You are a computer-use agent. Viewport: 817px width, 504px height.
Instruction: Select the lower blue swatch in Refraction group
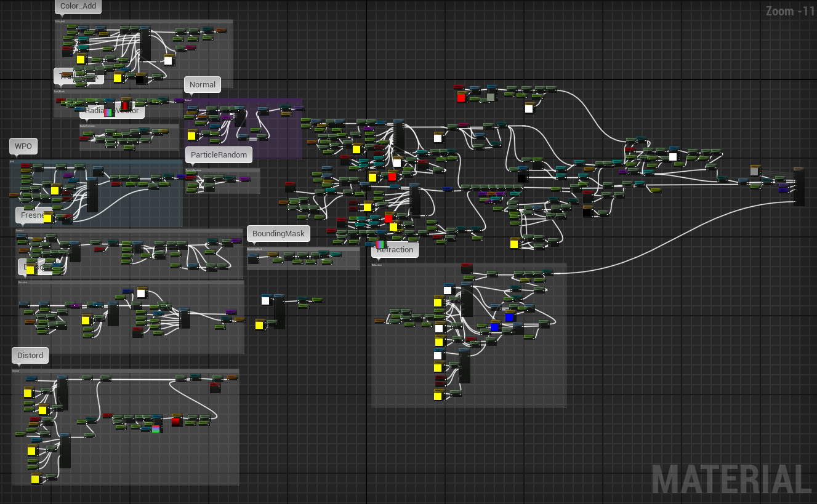click(494, 327)
